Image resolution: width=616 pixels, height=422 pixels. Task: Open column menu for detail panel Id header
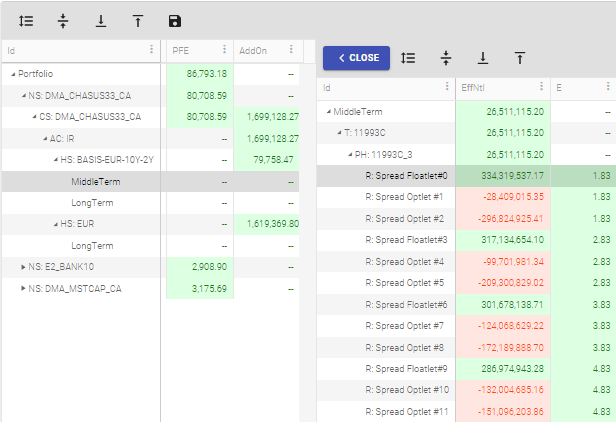[447, 86]
